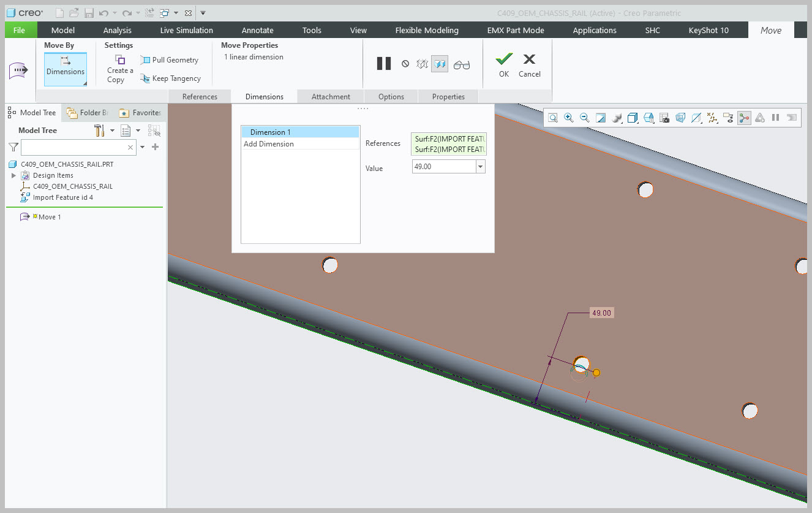This screenshot has height=513, width=812.
Task: Click the Zoom In magnifier icon
Action: (x=569, y=118)
